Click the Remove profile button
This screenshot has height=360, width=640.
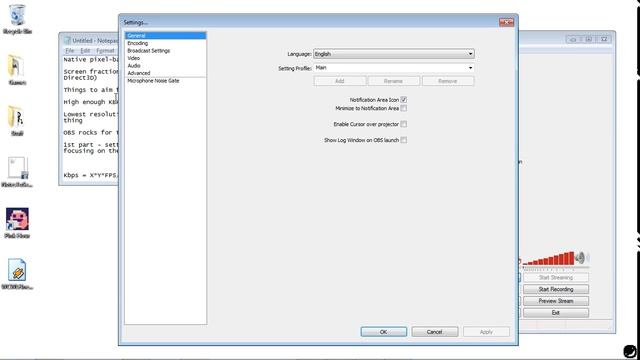pyautogui.click(x=448, y=81)
